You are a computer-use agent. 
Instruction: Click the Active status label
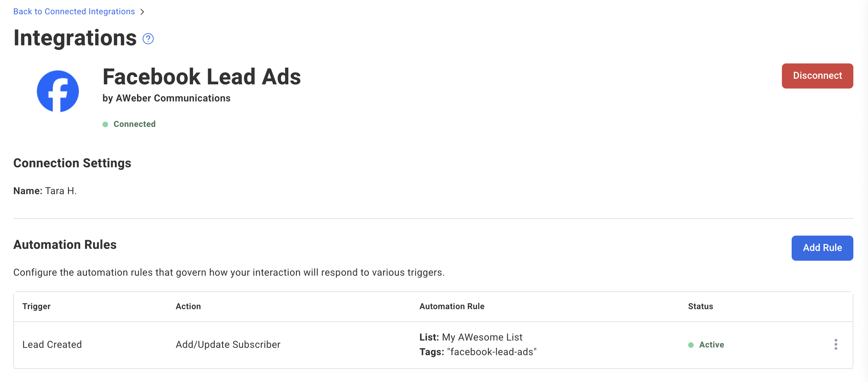pos(711,345)
